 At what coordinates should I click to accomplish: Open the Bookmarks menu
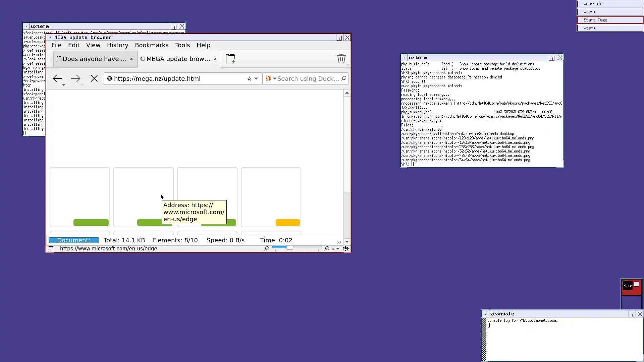152,45
